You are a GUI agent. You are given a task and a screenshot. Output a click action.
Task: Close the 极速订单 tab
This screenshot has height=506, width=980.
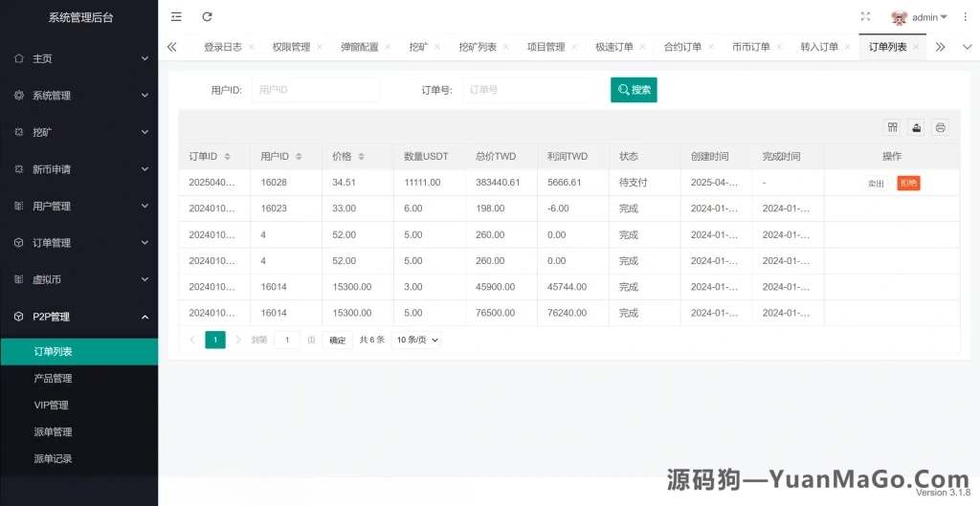(x=642, y=47)
